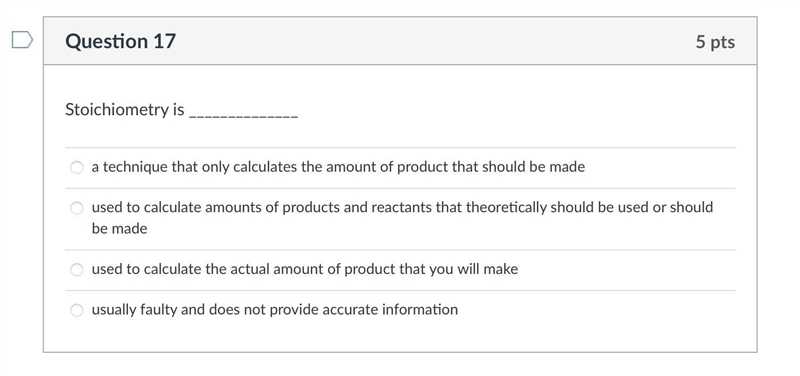Flag Question 17 using the flag icon
Screen dimensions: 800x376
pyautogui.click(x=22, y=40)
